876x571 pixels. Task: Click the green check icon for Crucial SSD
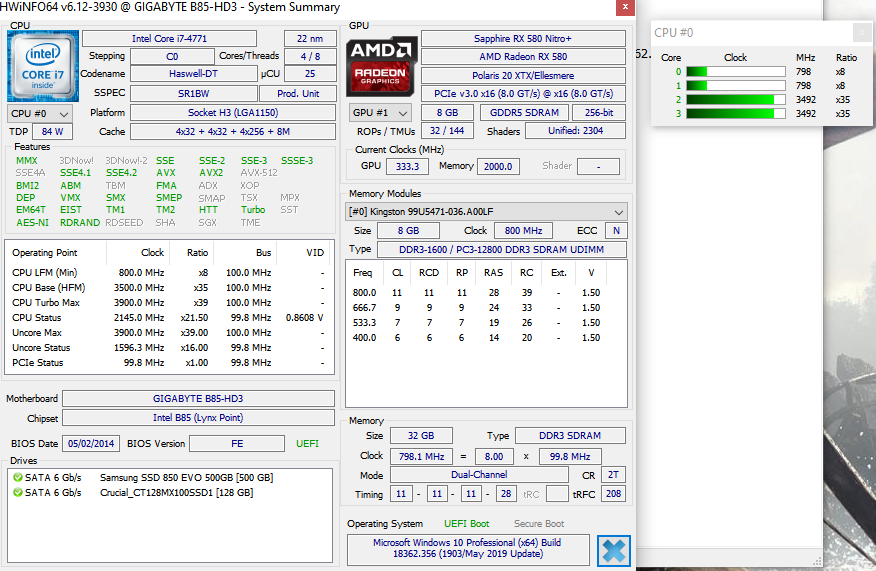pyautogui.click(x=18, y=493)
